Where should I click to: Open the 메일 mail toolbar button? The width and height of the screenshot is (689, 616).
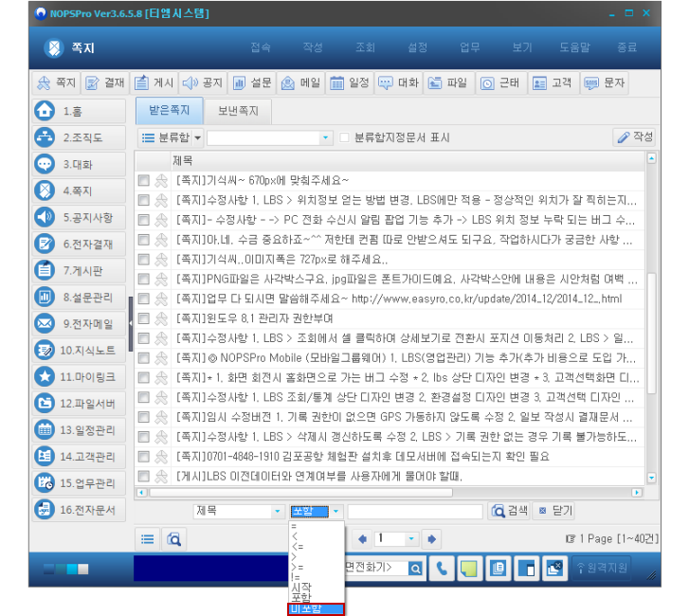[x=301, y=82]
